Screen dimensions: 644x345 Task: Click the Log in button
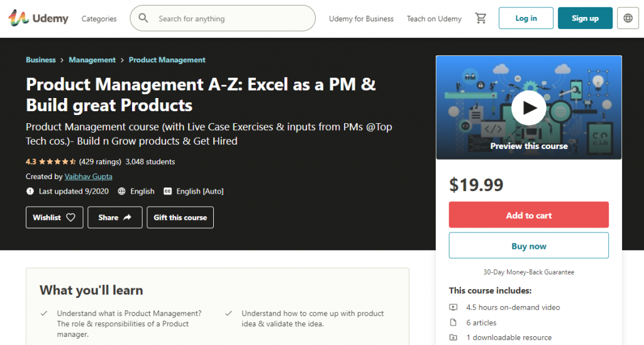[526, 18]
